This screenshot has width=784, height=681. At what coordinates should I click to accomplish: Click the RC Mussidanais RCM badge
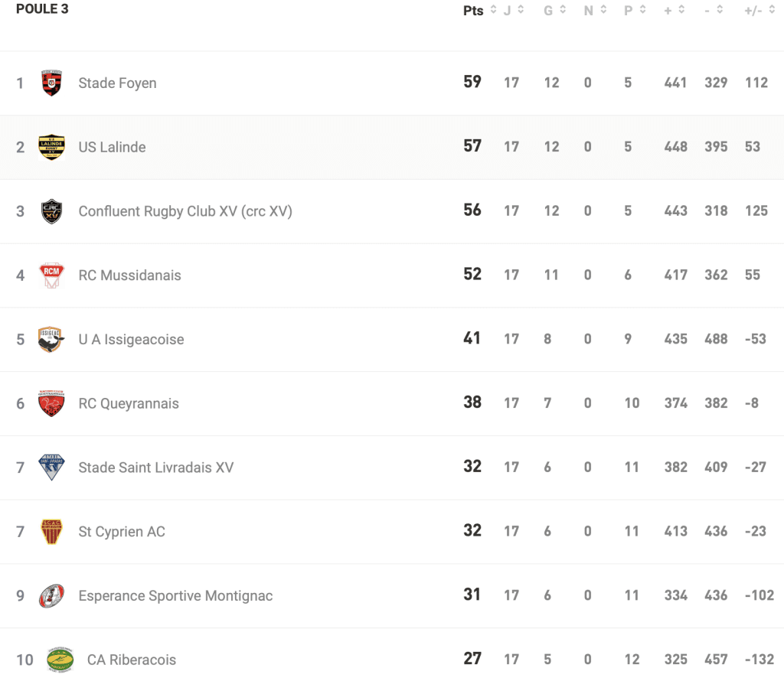click(x=52, y=275)
